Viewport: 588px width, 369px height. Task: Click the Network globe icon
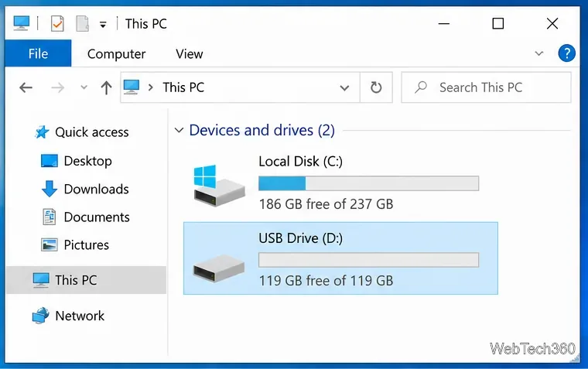click(41, 316)
